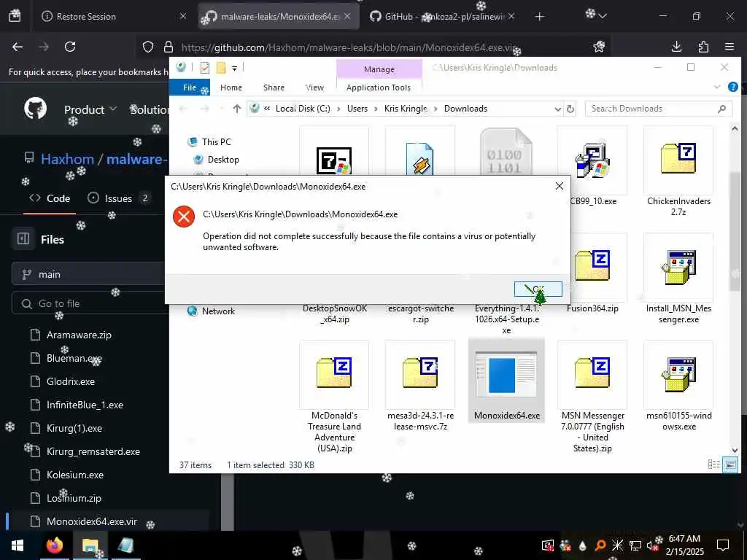The width and height of the screenshot is (747, 560).
Task: Select Install_MSN_Messenger.exe file
Action: 678,279
